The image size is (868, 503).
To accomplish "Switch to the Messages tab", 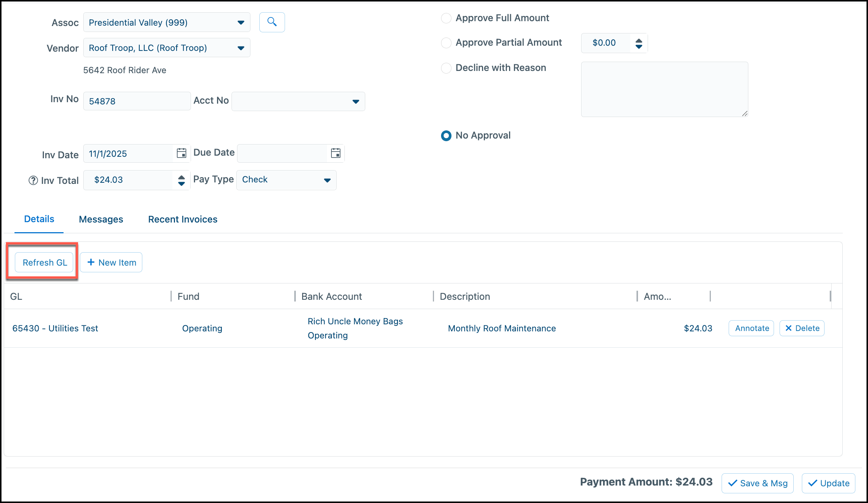I will [101, 220].
